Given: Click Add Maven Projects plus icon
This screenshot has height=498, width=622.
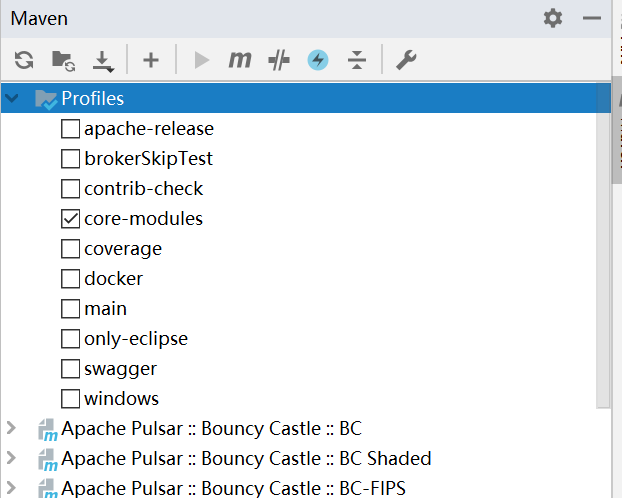Looking at the screenshot, I should [151, 61].
